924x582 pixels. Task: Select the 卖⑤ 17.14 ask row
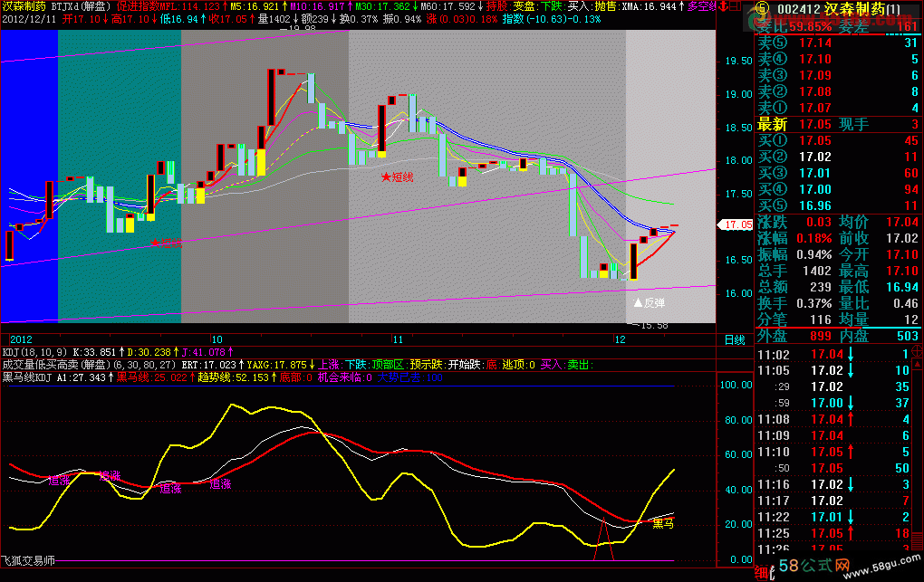tap(838, 43)
